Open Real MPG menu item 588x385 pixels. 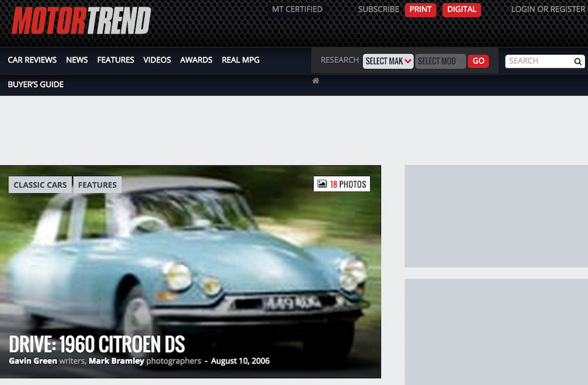click(x=240, y=60)
